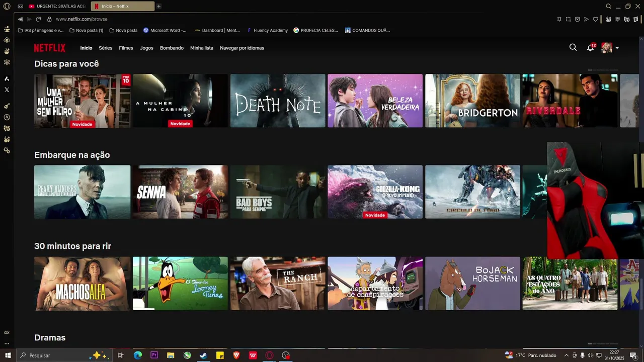Open Brave browser from taskbar
The height and width of the screenshot is (362, 644).
[236, 355]
